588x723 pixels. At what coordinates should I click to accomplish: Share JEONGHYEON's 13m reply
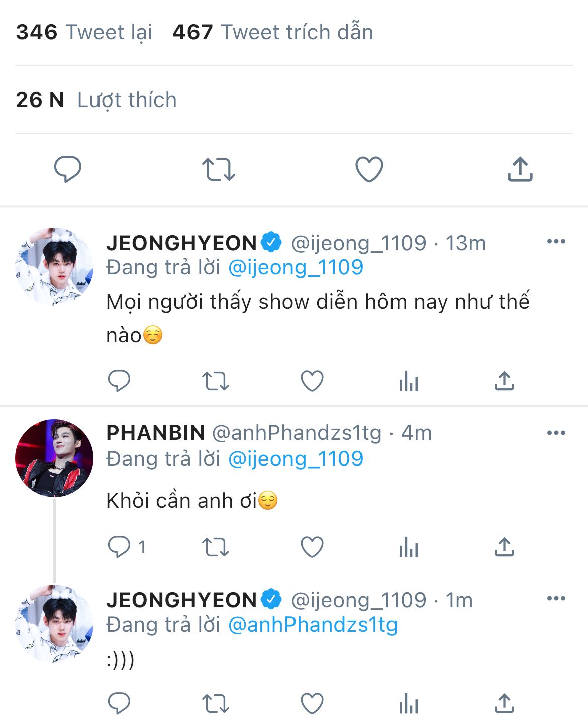pos(504,381)
